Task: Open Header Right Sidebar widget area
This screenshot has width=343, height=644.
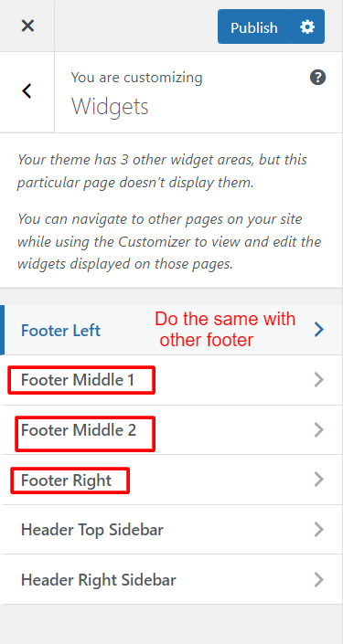Action: pos(172,579)
